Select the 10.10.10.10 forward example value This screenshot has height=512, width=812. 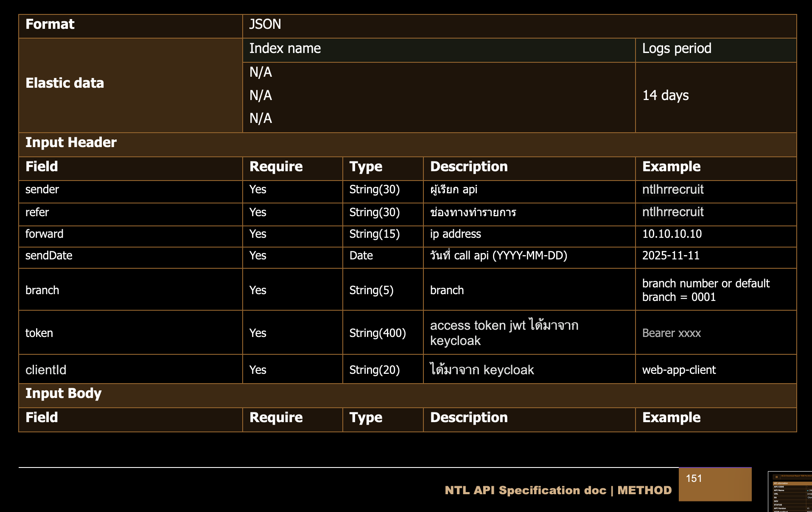pos(672,234)
